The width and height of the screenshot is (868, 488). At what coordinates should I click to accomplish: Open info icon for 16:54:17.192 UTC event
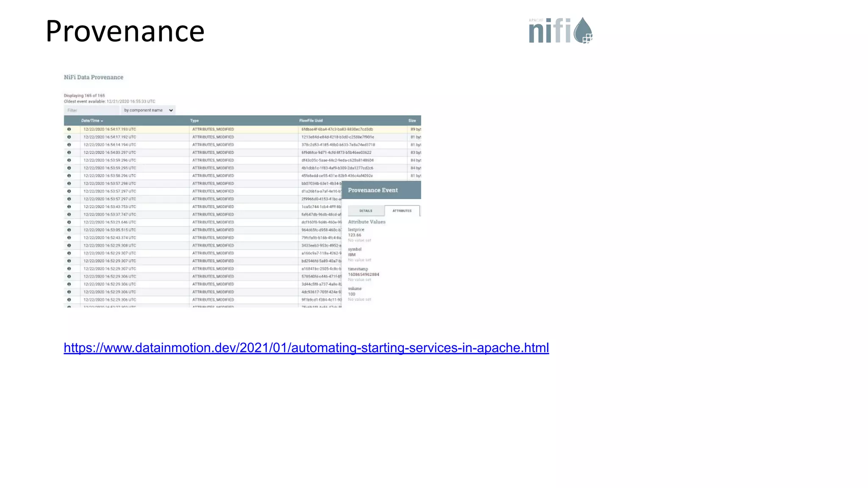69,137
